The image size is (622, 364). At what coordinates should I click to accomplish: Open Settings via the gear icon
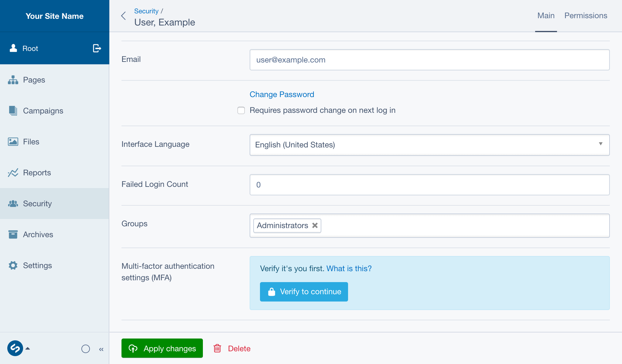click(x=13, y=265)
